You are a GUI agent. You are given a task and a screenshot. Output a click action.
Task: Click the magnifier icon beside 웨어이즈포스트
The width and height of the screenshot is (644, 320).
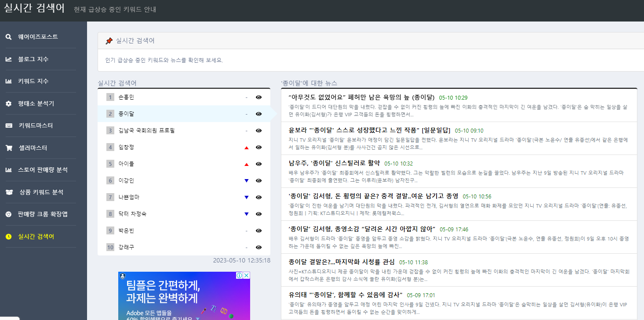[x=8, y=37]
